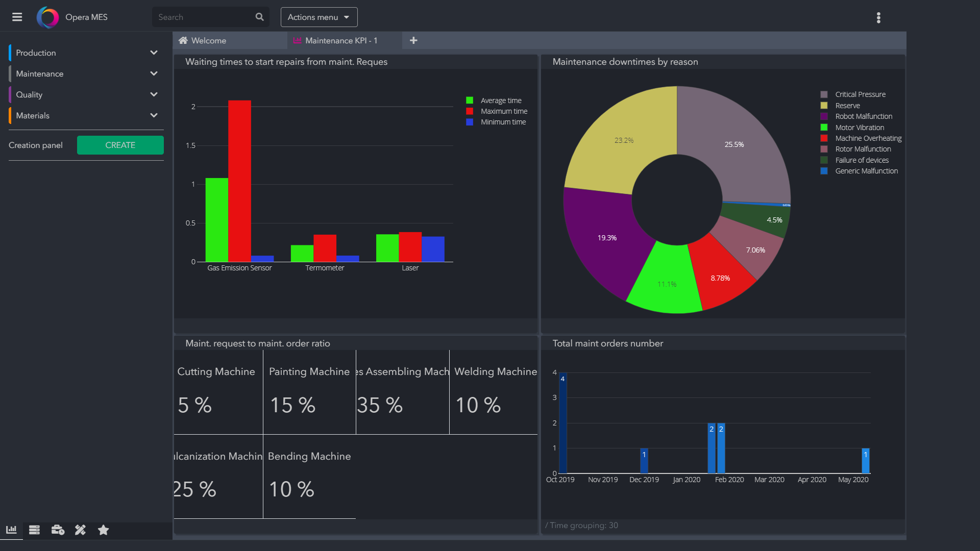Open the Quality sidebar section
Screen dimensions: 980x551
(86, 94)
